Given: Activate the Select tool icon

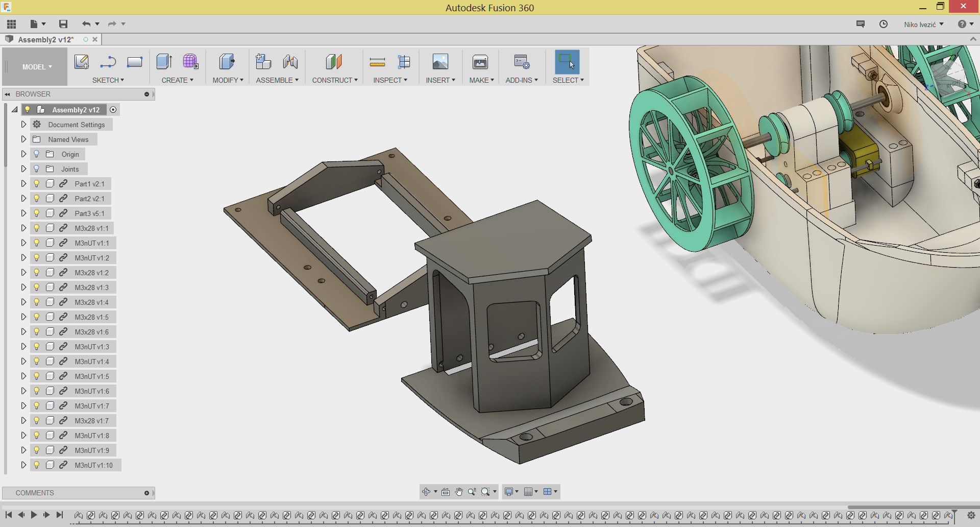Looking at the screenshot, I should [567, 62].
